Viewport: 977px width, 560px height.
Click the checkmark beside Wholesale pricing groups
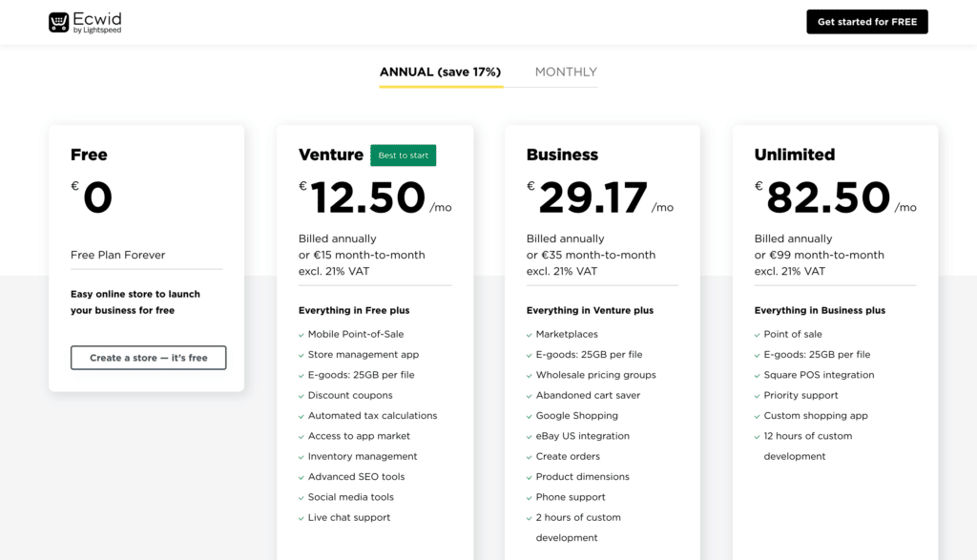(x=529, y=376)
